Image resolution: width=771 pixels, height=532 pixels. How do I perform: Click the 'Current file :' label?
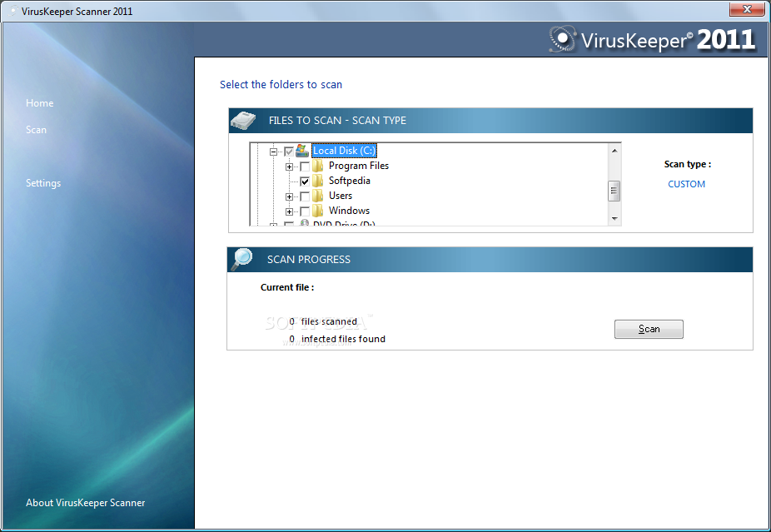click(x=287, y=287)
